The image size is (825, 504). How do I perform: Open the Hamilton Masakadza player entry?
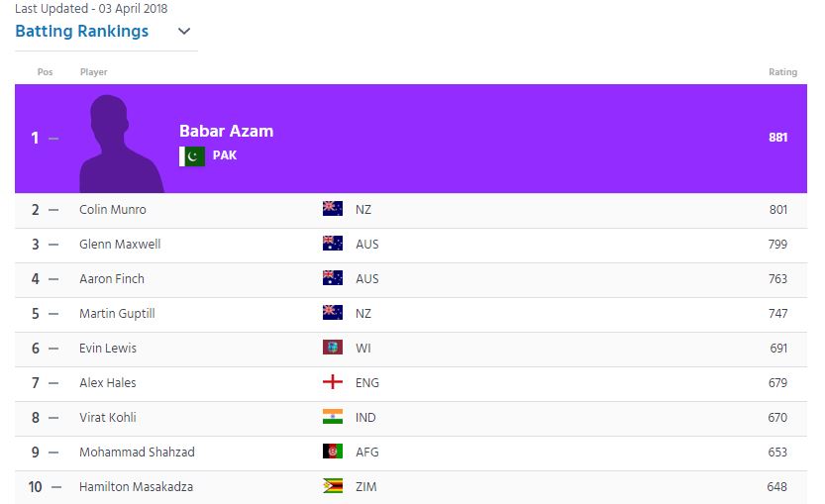[x=136, y=486]
